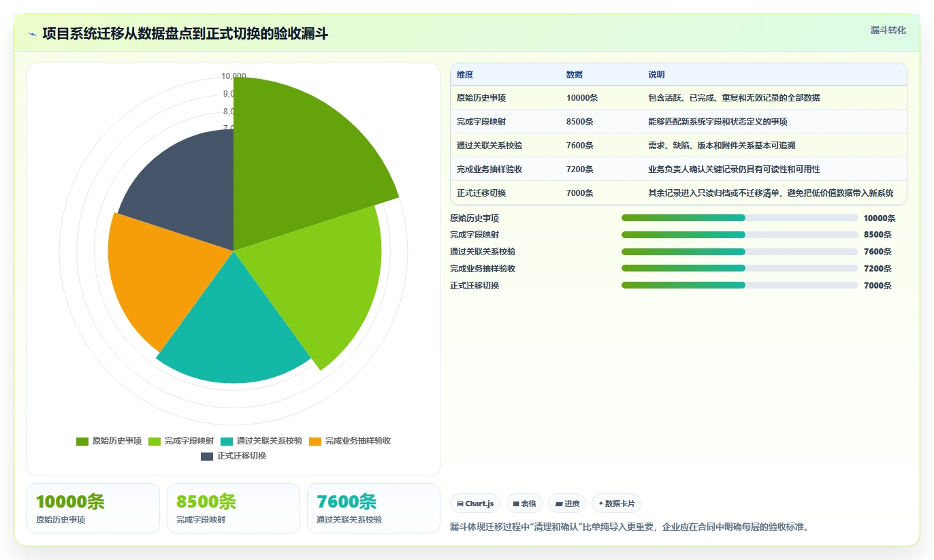The width and height of the screenshot is (934, 560).
Task: Click the 7200条 value beside progress bar
Action: tap(877, 269)
